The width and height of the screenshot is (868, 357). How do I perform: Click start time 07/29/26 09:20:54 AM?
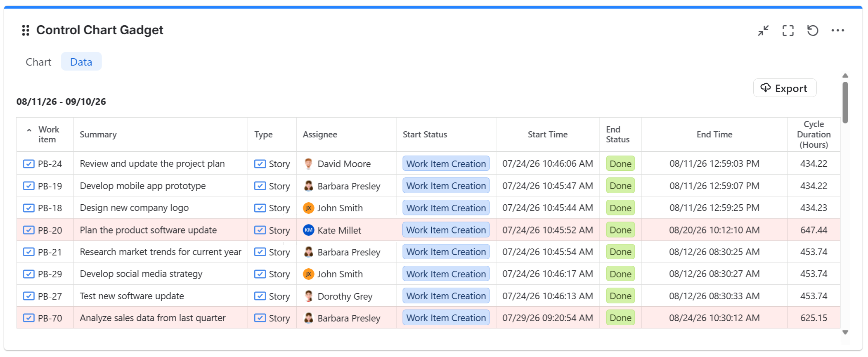(x=548, y=318)
